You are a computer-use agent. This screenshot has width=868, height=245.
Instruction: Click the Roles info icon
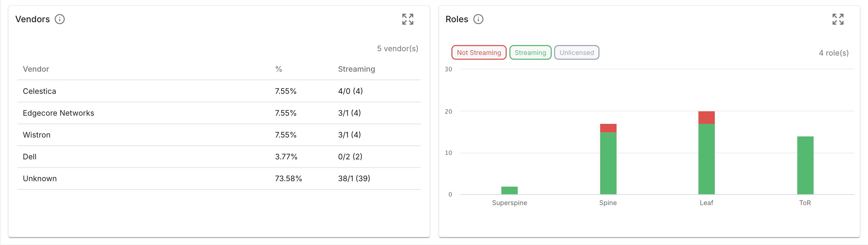click(478, 19)
